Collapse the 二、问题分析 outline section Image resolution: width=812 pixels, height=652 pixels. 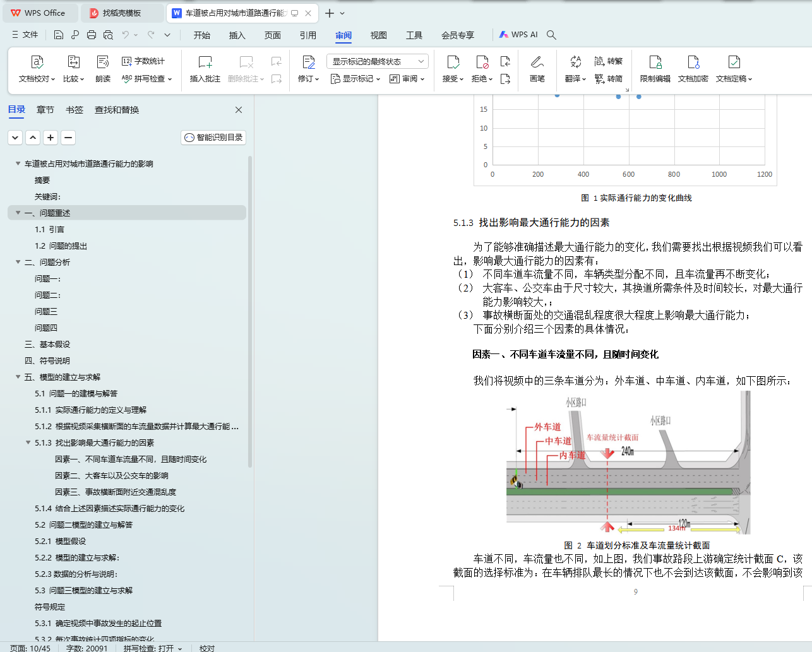[x=18, y=262]
